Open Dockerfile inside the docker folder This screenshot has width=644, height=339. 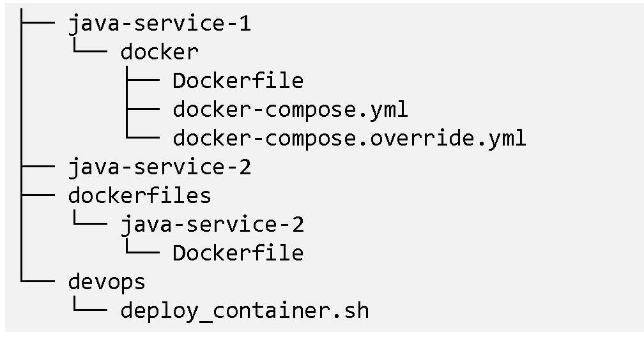tap(238, 81)
